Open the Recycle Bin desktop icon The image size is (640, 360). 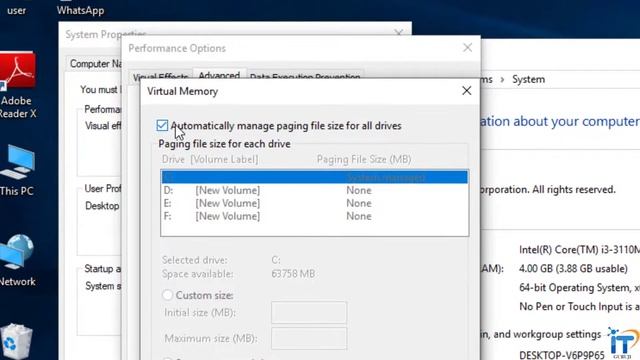(x=16, y=342)
